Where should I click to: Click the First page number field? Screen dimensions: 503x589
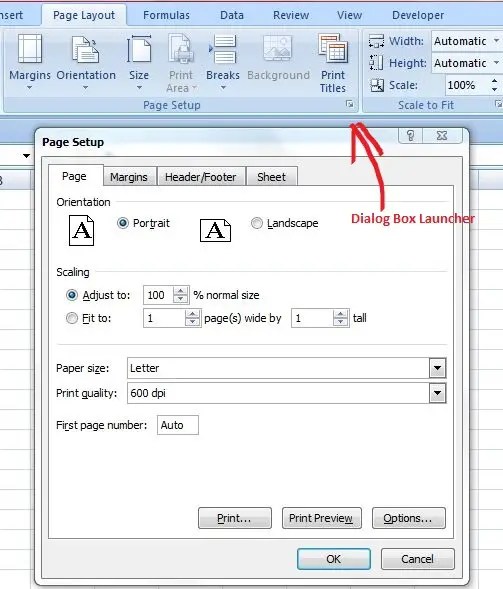click(178, 425)
